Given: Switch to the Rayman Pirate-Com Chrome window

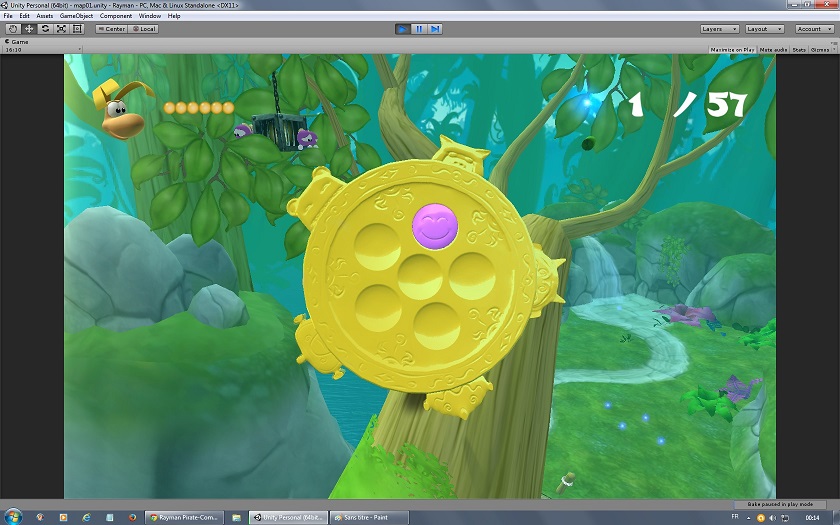Looking at the screenshot, I should pyautogui.click(x=184, y=518).
